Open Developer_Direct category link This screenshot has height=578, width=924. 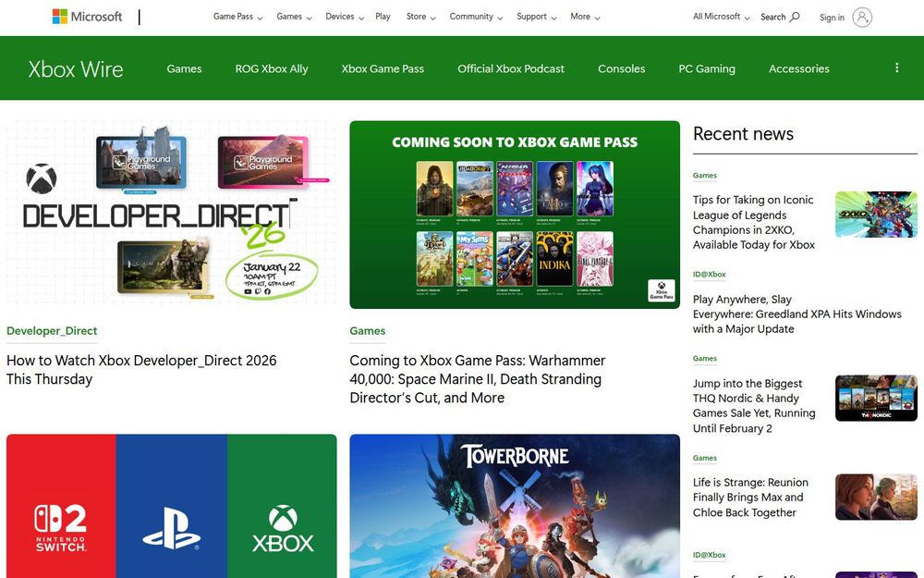point(52,331)
